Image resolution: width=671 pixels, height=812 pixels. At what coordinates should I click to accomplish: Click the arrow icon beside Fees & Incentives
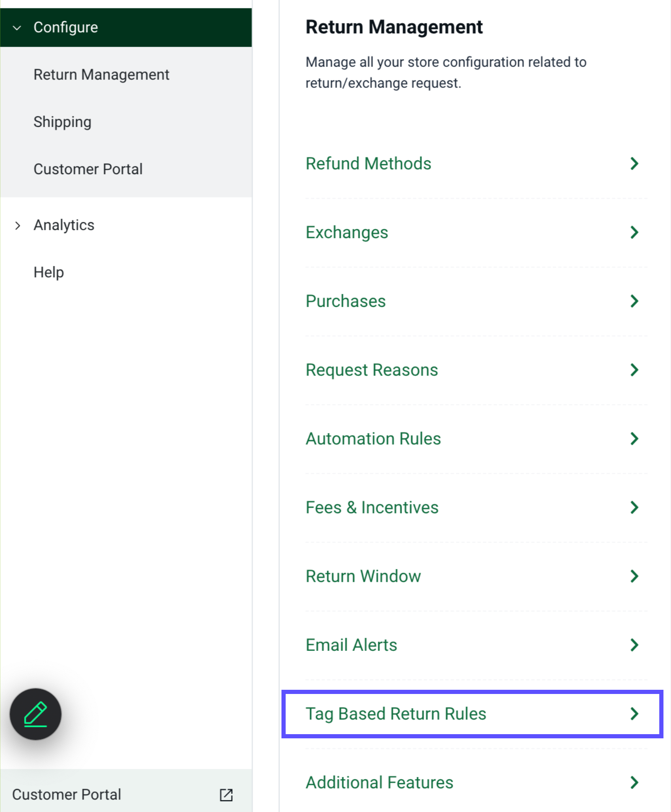coord(634,508)
